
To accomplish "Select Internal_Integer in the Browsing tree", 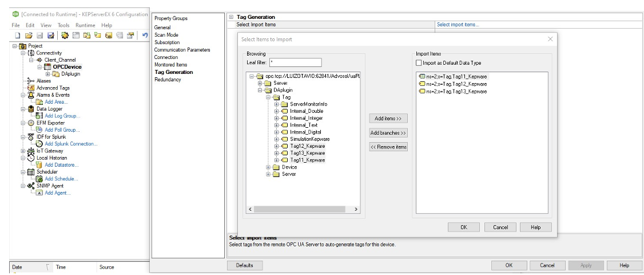I will point(307,118).
